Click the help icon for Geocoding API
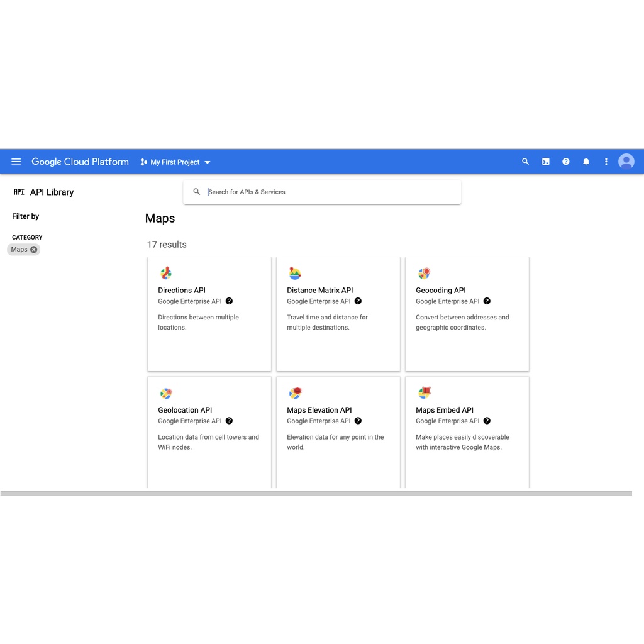 tap(486, 301)
